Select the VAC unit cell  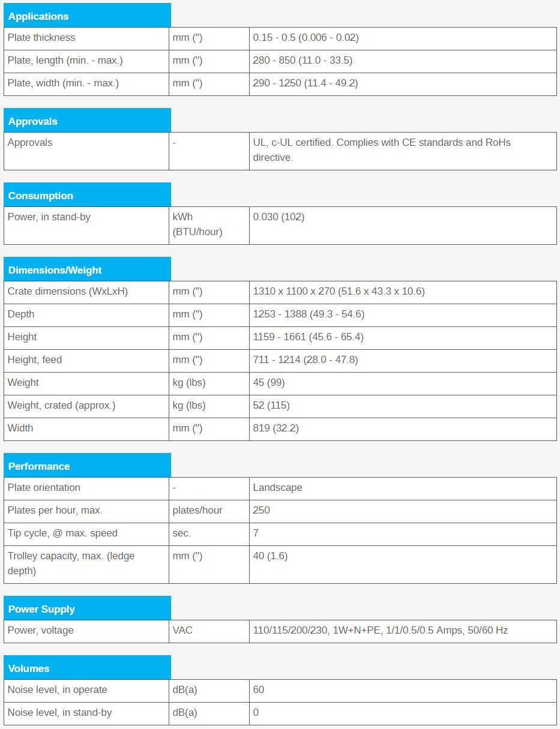click(182, 630)
